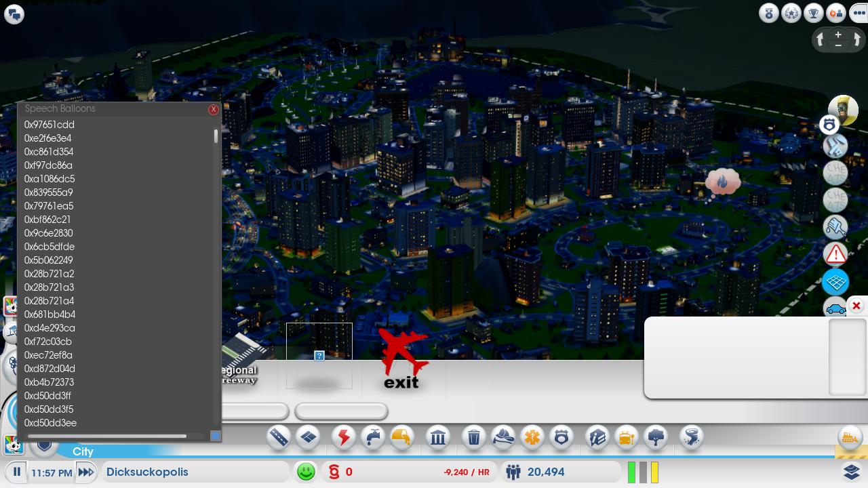Viewport: 868px width, 488px height.
Task: Open the Police badge menu in bottom toolbar
Action: pyautogui.click(x=561, y=437)
